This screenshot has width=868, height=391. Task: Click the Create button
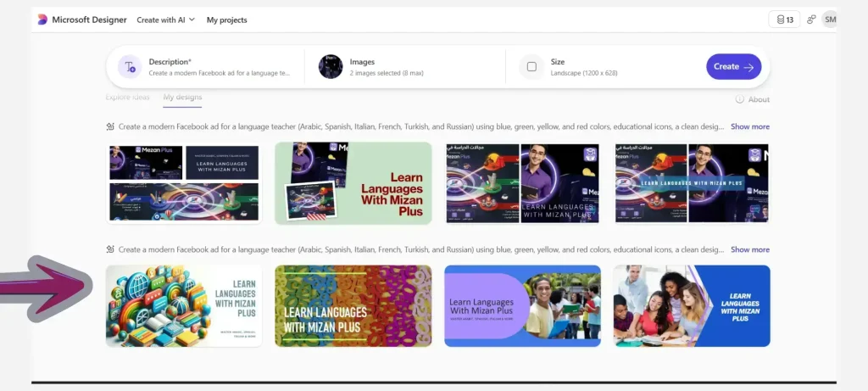coord(733,66)
